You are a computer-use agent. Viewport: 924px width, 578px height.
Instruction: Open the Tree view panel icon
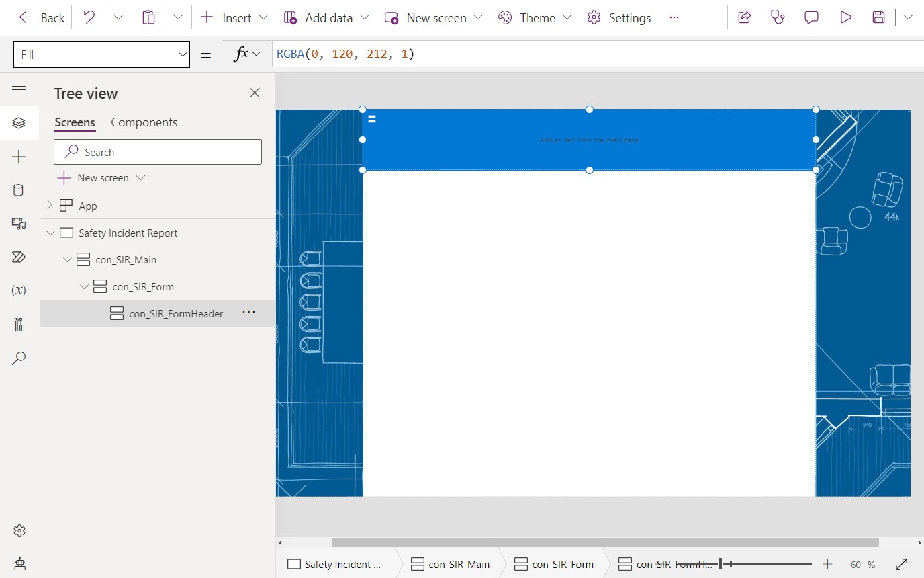(19, 122)
